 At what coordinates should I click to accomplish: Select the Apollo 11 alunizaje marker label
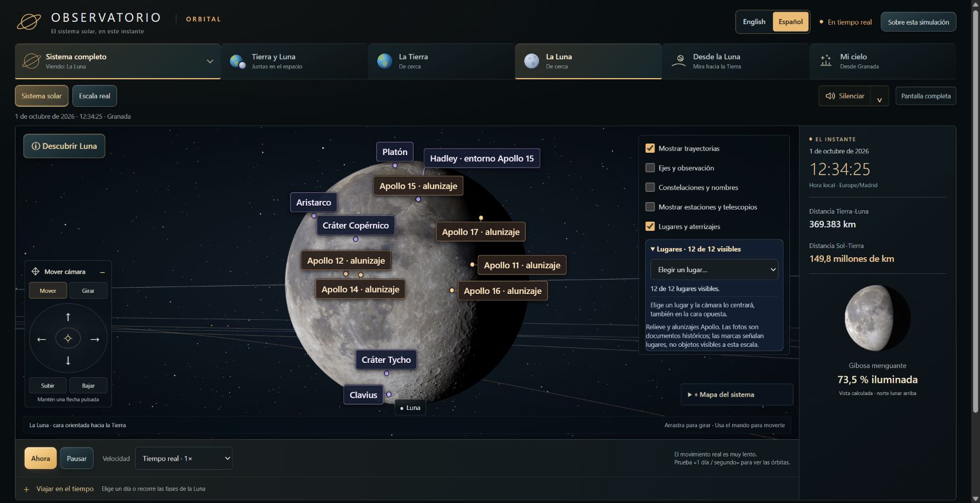522,265
